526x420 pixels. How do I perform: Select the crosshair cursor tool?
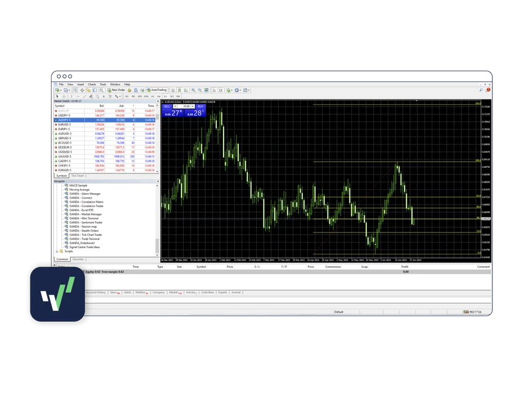coord(64,96)
